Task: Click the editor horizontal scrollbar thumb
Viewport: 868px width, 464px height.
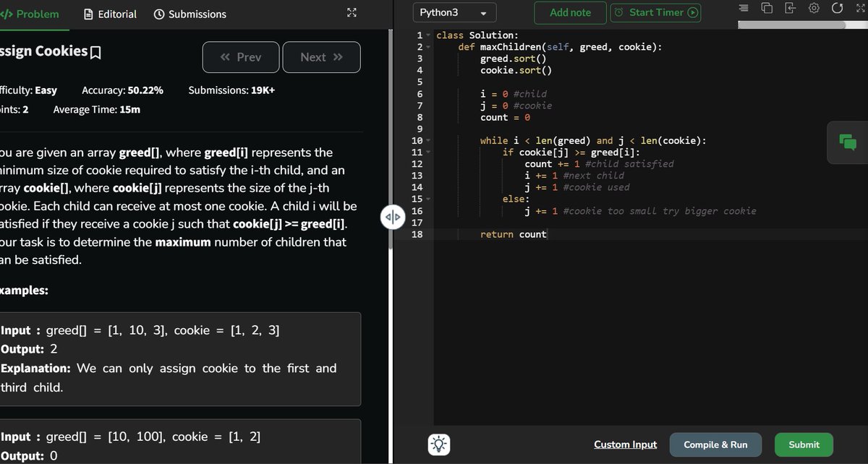Action: [791, 25]
